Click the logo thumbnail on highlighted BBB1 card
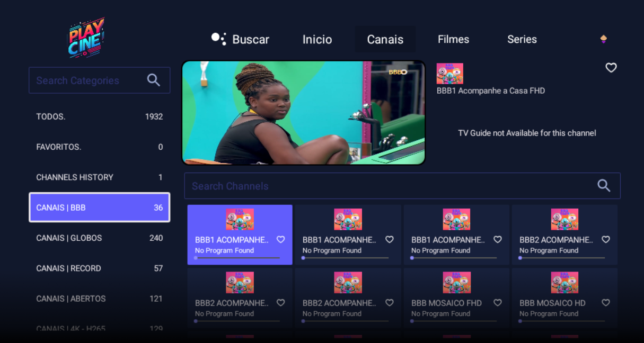 coord(240,219)
